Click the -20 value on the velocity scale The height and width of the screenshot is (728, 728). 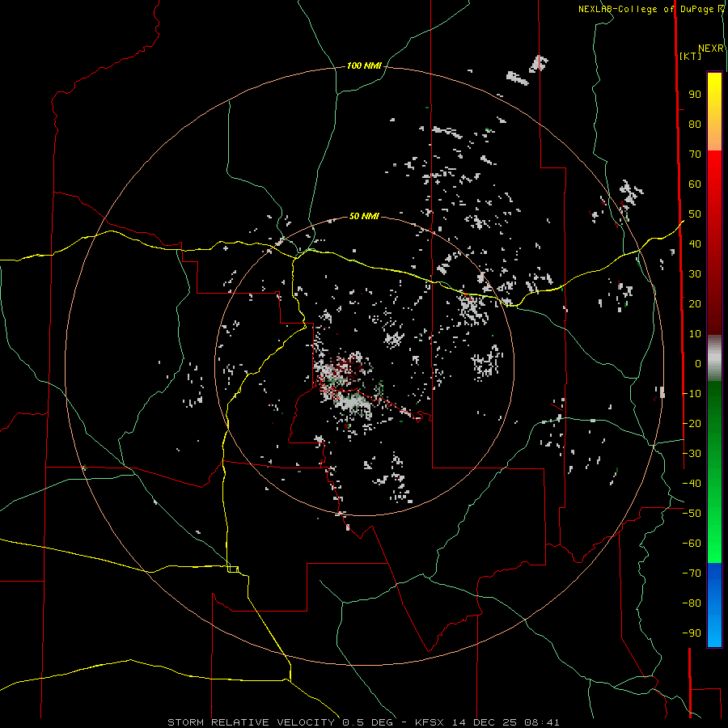click(692, 423)
